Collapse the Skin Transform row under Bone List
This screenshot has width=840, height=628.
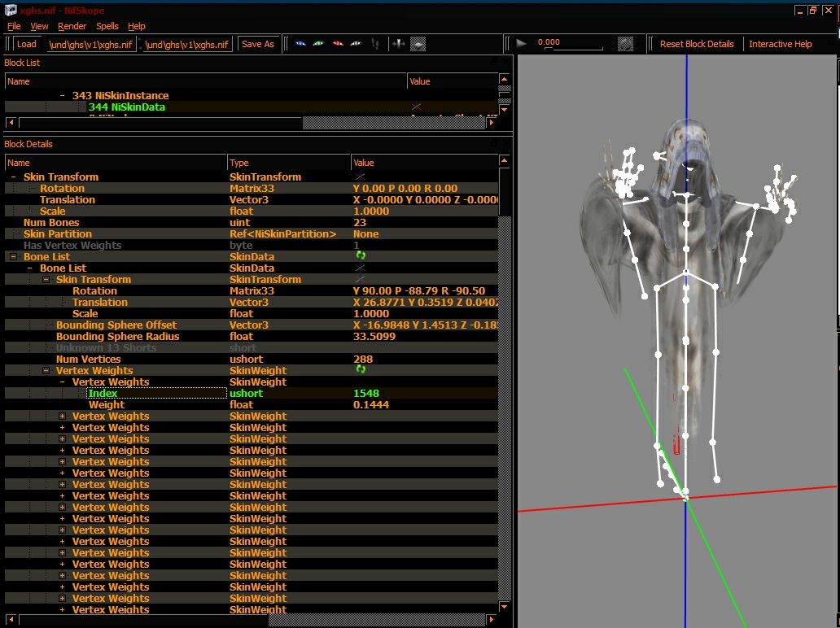[46, 280]
